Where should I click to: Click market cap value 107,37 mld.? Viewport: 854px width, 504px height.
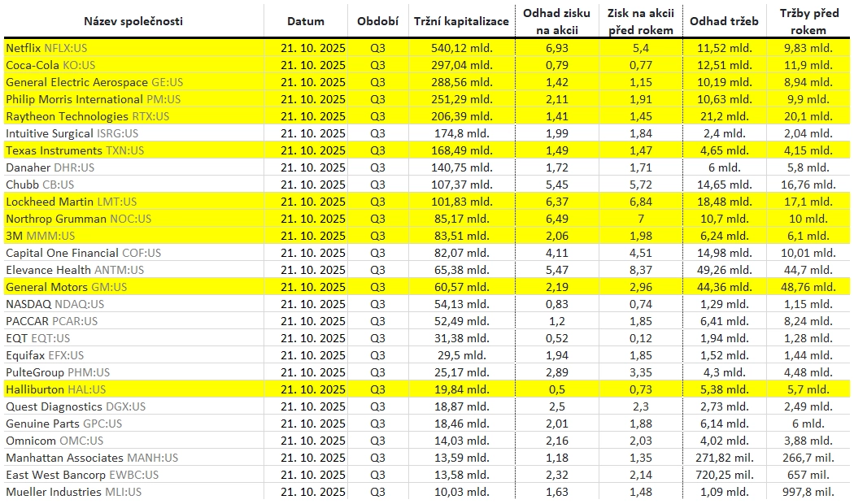point(462,185)
